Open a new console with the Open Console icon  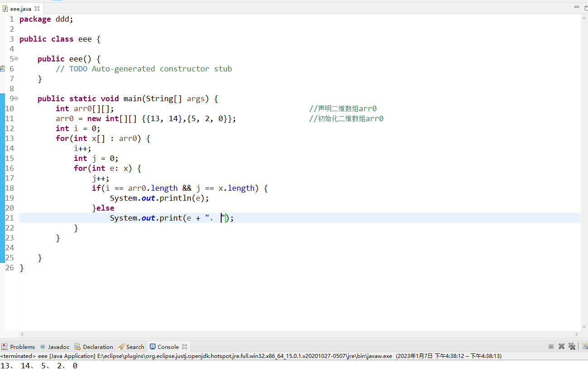point(584,346)
